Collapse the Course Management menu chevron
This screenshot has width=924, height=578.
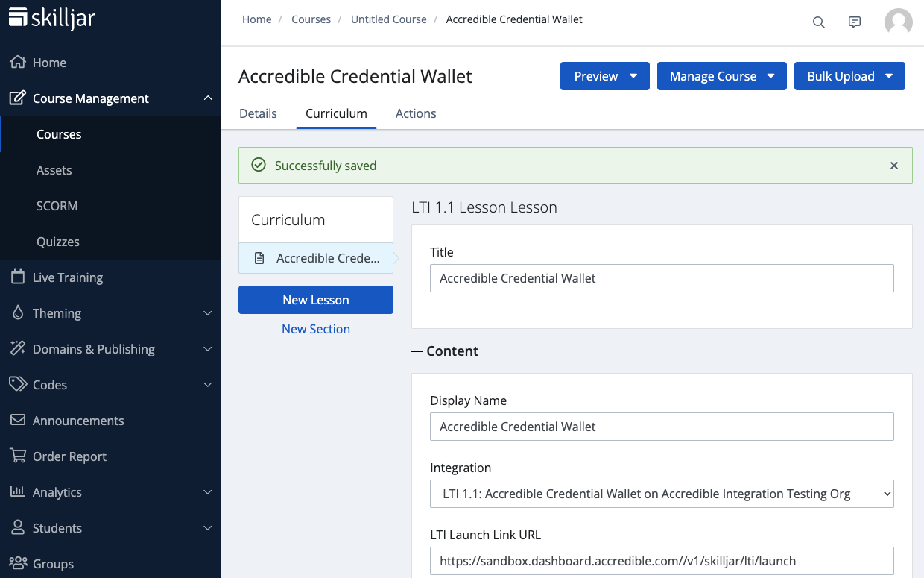[x=208, y=98]
